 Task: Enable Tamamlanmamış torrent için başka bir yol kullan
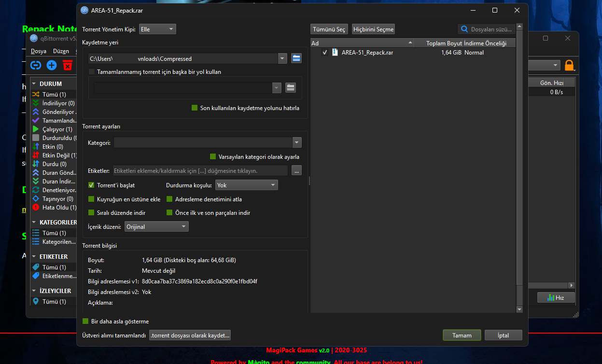point(92,72)
